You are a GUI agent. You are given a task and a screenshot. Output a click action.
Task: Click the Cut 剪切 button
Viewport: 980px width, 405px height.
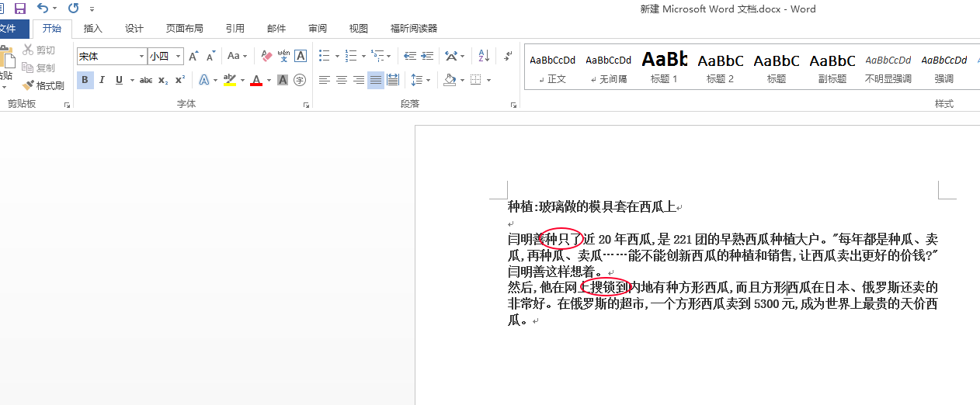click(x=39, y=50)
